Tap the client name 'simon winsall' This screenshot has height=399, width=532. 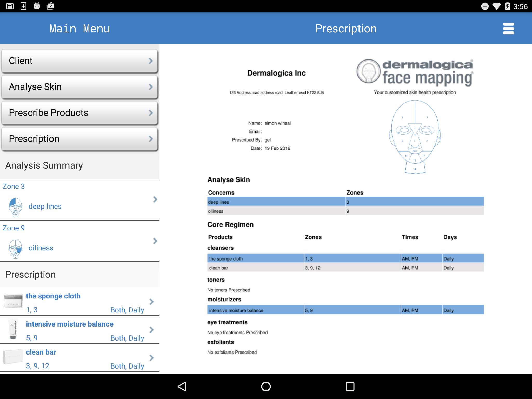point(278,123)
